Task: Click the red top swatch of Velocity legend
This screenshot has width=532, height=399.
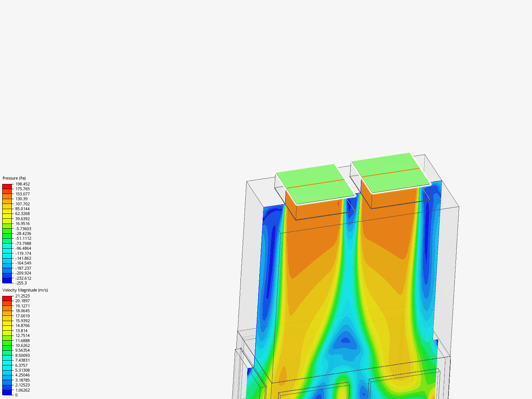Action: coord(7,299)
